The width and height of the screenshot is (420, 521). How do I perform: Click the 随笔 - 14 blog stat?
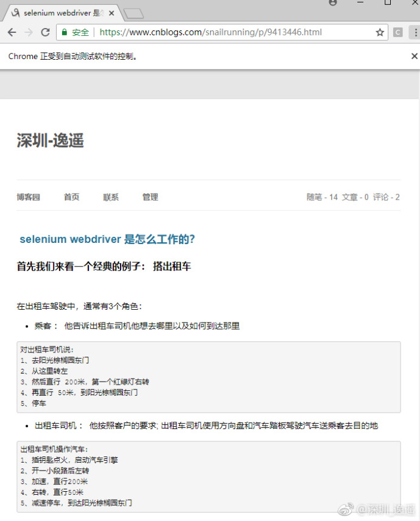(x=322, y=197)
